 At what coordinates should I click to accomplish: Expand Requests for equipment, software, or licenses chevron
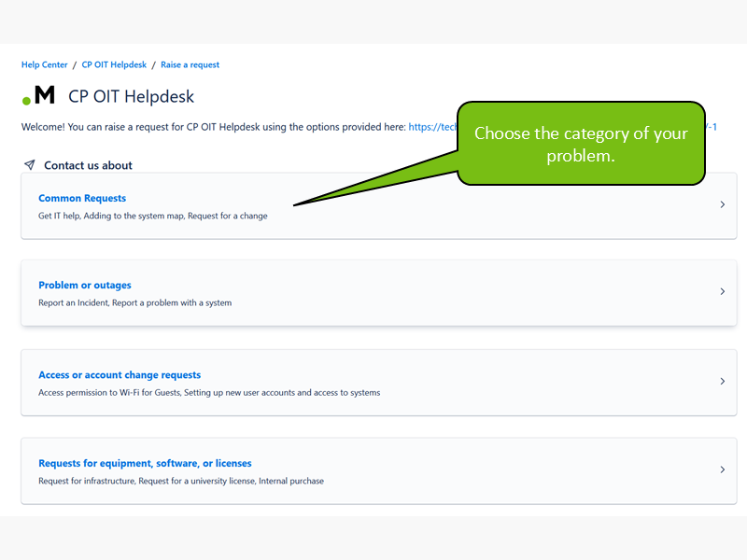(722, 469)
